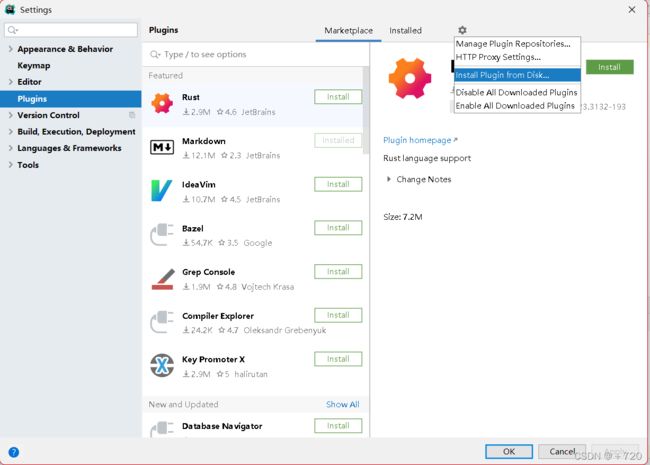Click the settings search magnifier icon
650x465 pixels.
click(x=12, y=30)
